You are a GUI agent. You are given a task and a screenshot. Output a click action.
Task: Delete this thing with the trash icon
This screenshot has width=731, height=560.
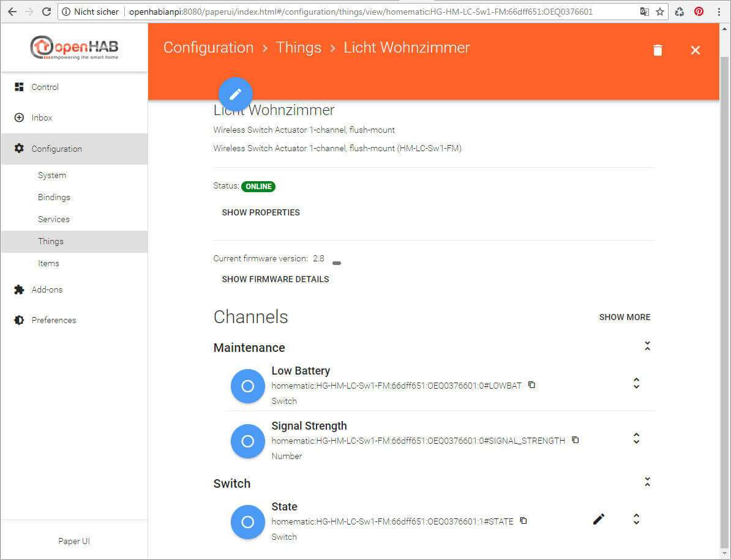coord(658,50)
